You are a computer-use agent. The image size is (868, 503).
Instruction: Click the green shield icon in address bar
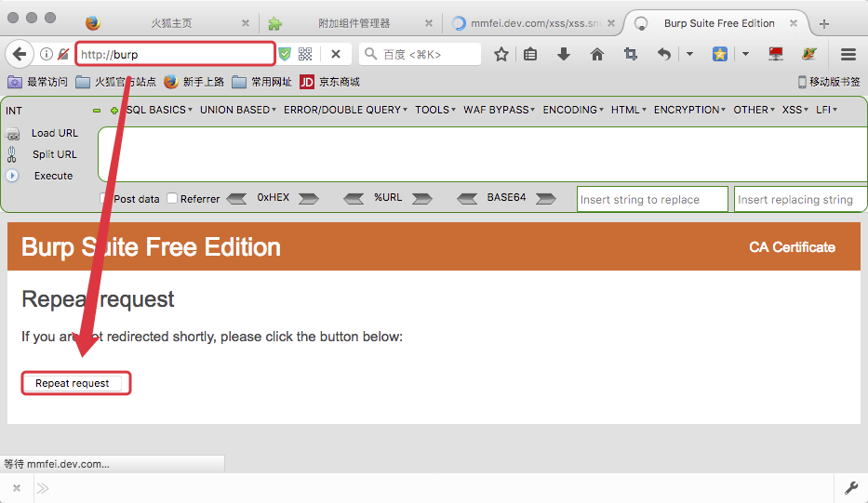285,54
